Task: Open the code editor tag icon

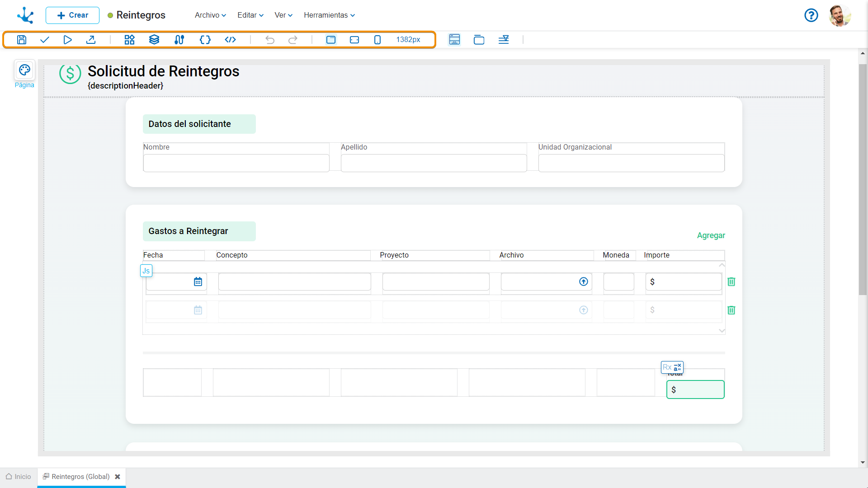Action: point(230,40)
